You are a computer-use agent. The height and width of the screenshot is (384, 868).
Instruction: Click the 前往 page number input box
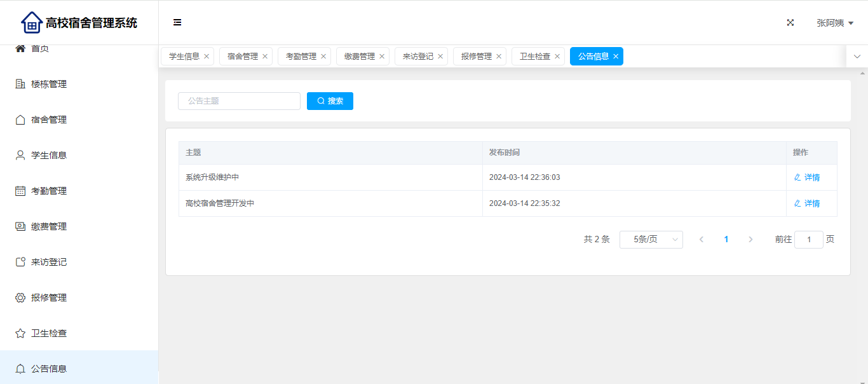click(x=808, y=240)
